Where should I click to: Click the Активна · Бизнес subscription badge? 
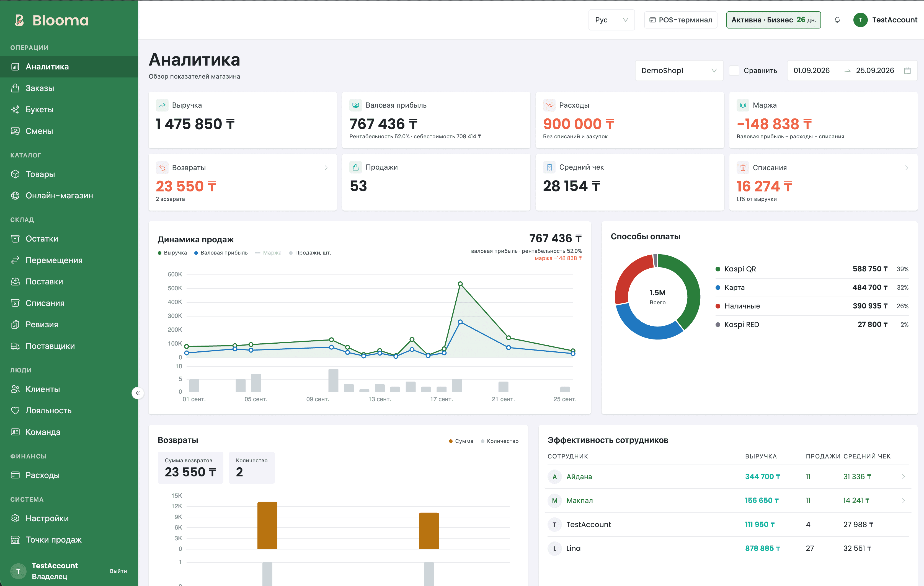(x=773, y=20)
